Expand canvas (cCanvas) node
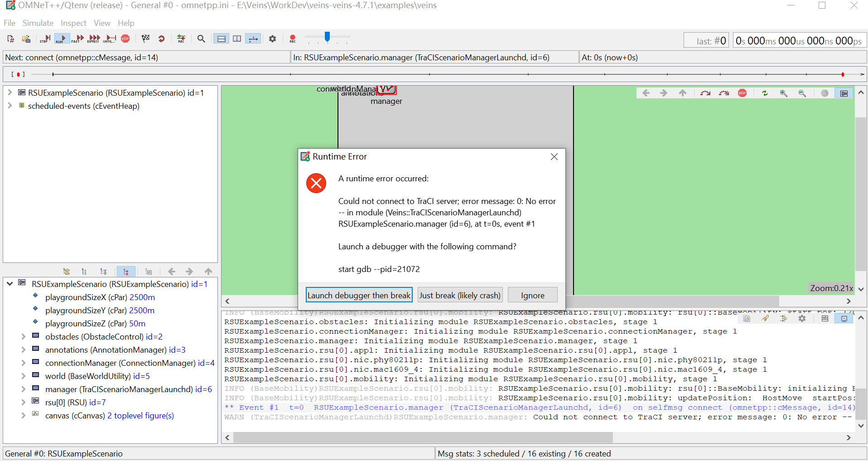868x461 pixels. [23, 415]
